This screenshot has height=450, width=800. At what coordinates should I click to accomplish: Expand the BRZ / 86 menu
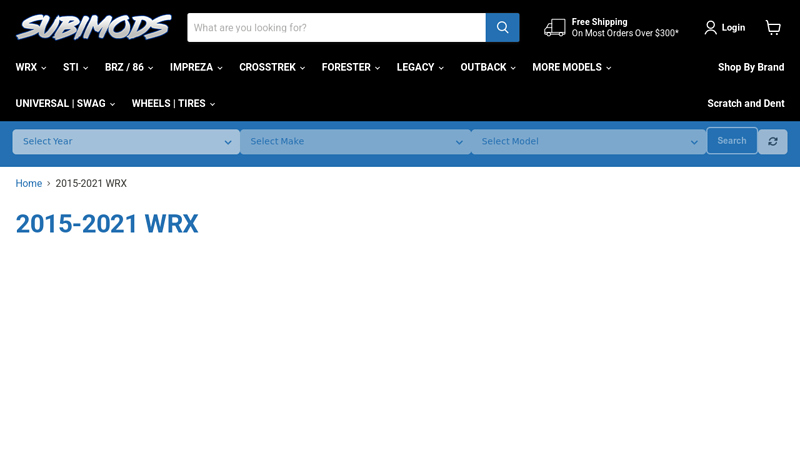coord(129,67)
